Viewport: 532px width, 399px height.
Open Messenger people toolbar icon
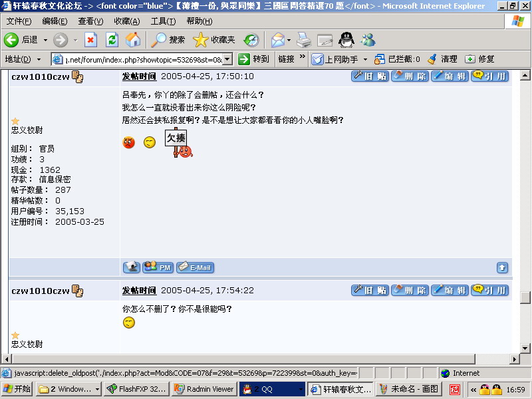coord(368,40)
